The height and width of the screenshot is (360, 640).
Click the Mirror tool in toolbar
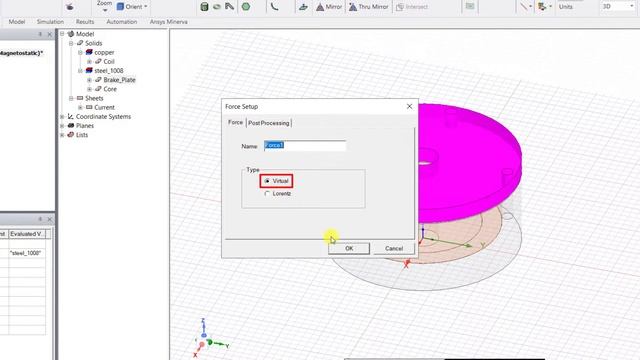click(x=329, y=7)
